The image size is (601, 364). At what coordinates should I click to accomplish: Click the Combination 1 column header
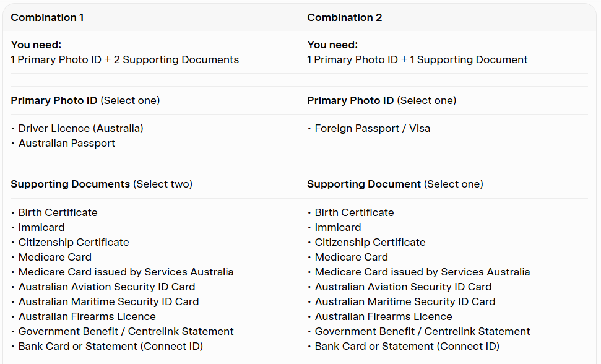tap(47, 17)
